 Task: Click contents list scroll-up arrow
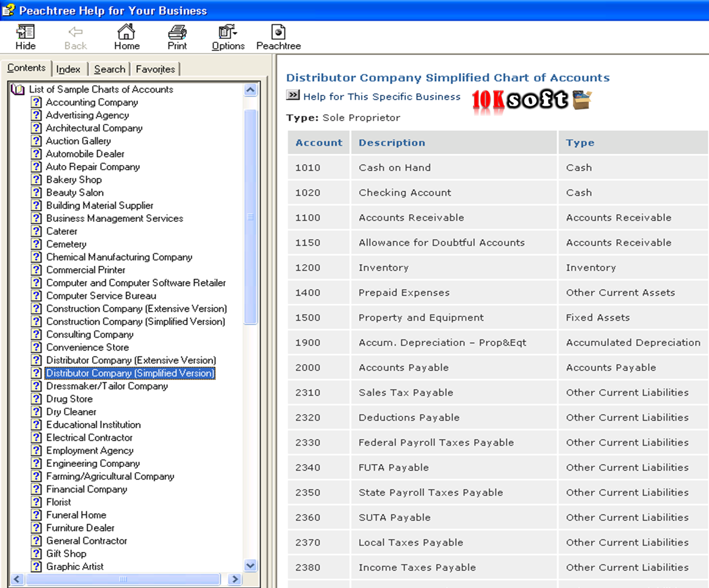coord(250,90)
